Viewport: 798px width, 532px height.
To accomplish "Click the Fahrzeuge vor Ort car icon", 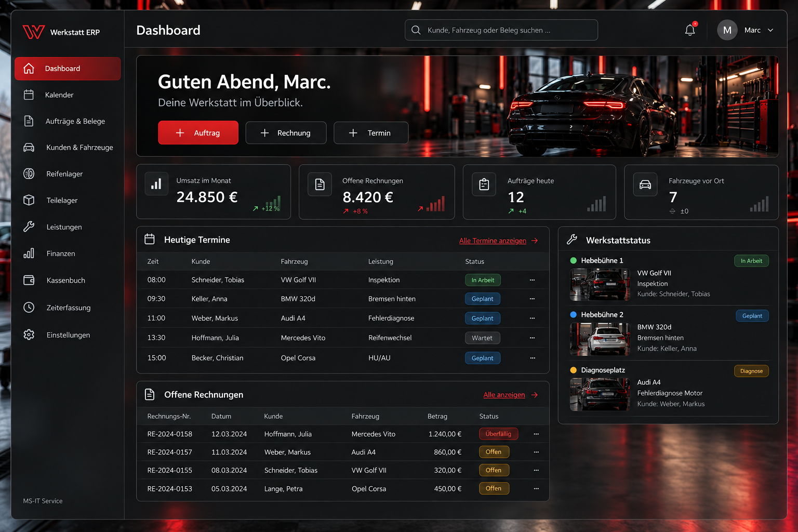I will (x=645, y=184).
